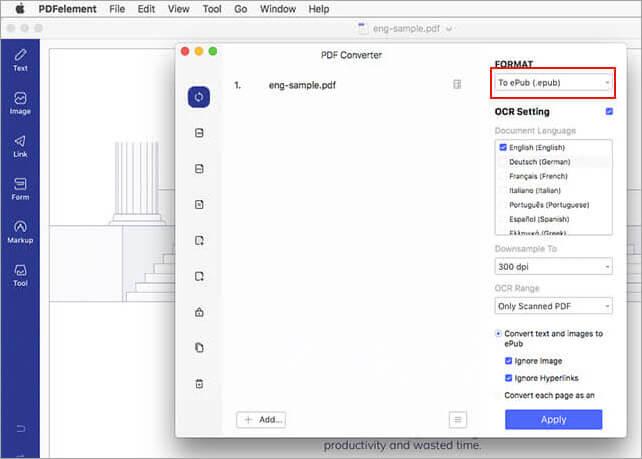Image resolution: width=642 pixels, height=459 pixels.
Task: Open the Edit menu
Action: 146,9
